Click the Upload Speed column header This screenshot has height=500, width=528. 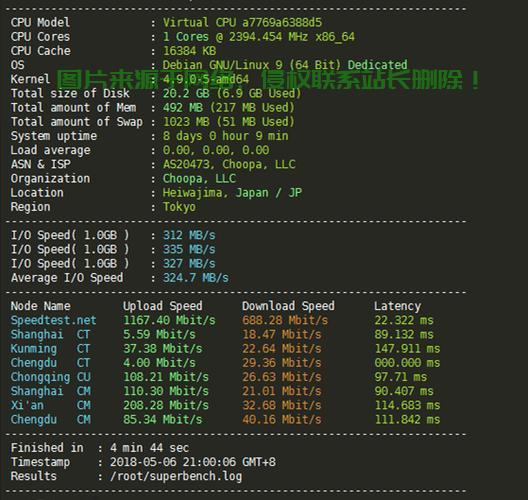pos(162,306)
